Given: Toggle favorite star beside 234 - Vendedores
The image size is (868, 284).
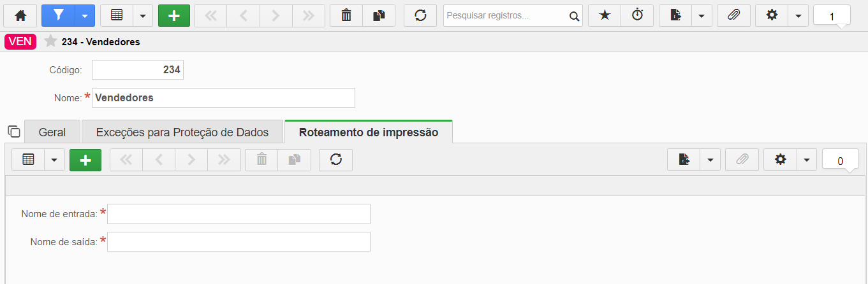Looking at the screenshot, I should (50, 41).
